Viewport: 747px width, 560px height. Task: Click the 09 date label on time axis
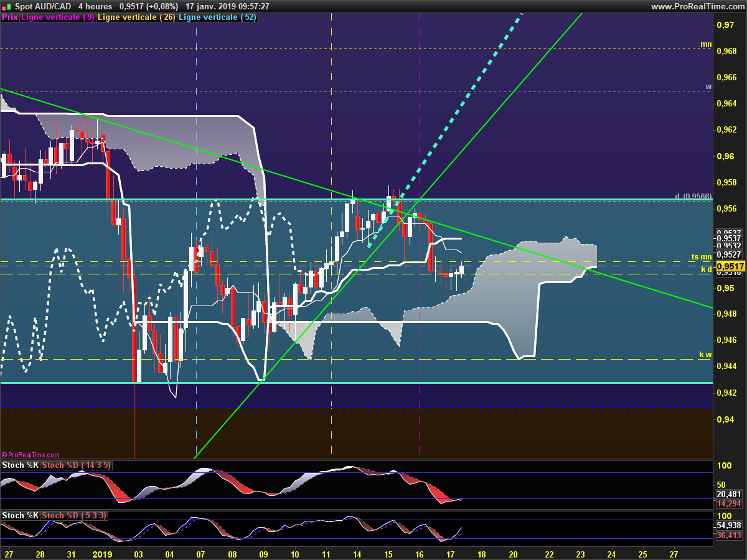pos(263,553)
